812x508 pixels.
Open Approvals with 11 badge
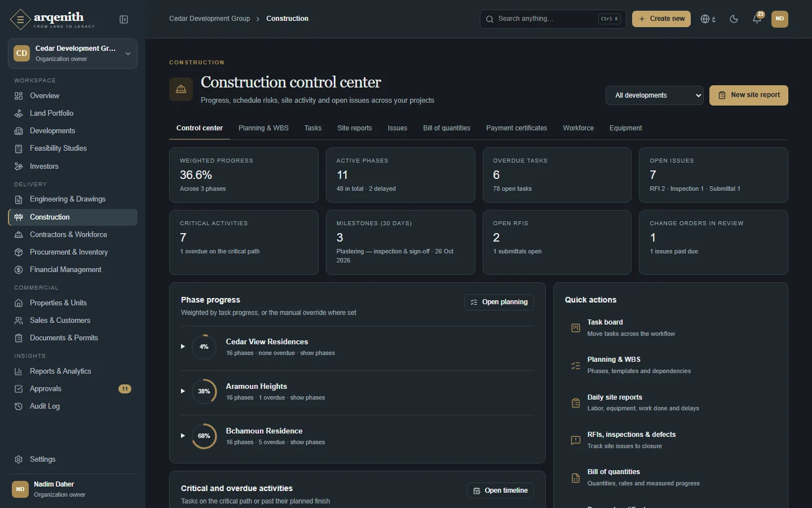73,389
